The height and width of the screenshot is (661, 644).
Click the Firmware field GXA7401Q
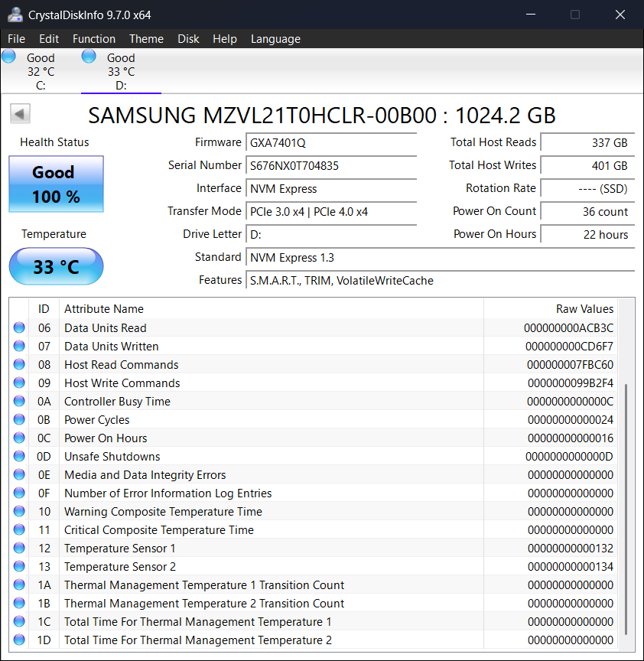(x=331, y=143)
